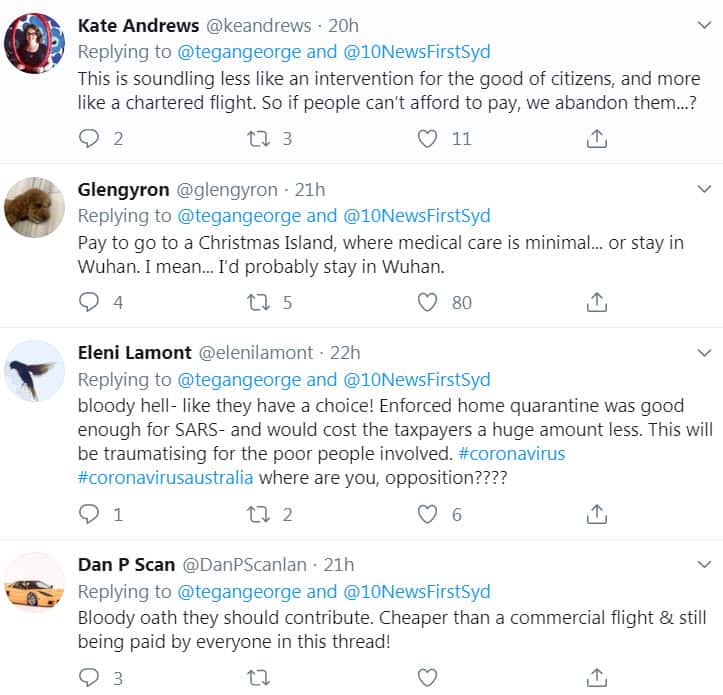Share Eleni Lamont's tweet
This screenshot has width=723, height=695.
pyautogui.click(x=597, y=514)
